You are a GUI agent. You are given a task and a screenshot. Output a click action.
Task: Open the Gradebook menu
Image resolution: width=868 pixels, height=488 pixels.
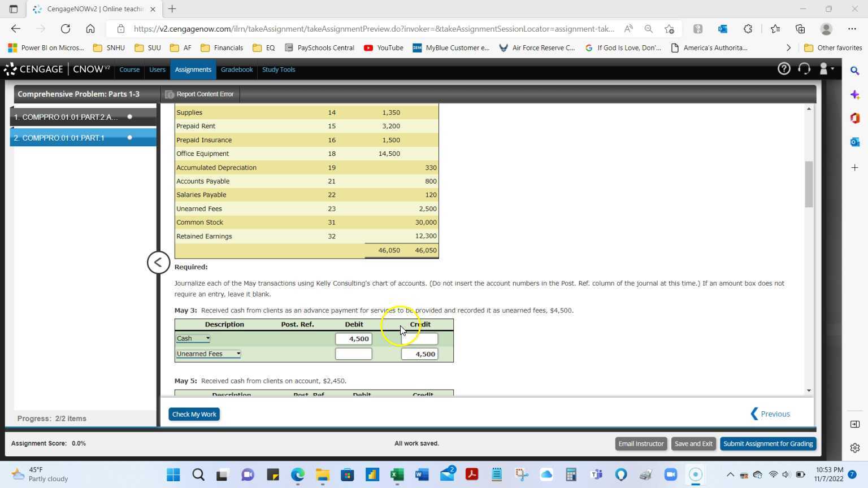pos(237,69)
